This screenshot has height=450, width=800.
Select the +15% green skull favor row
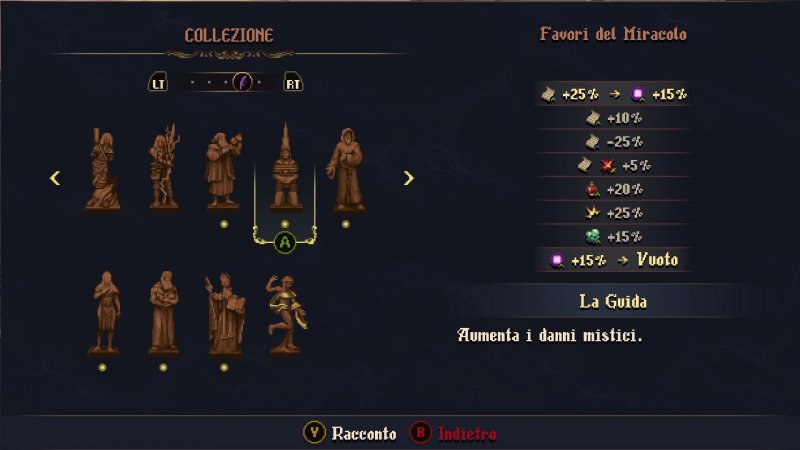pos(613,237)
